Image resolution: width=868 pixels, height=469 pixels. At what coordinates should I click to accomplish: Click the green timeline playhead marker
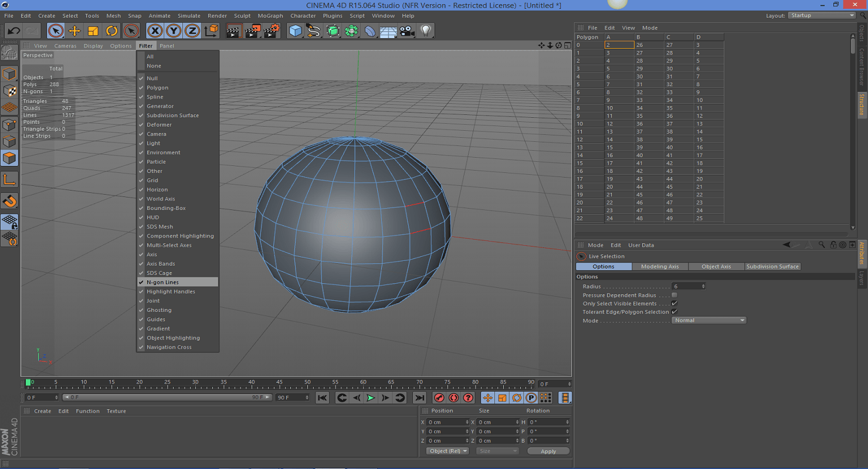[x=28, y=382]
